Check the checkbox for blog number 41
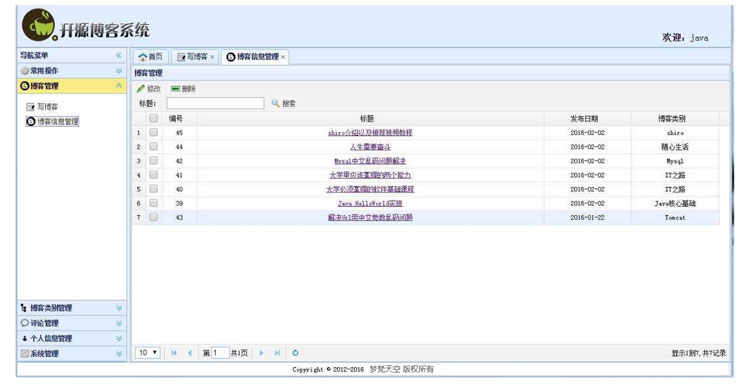The width and height of the screenshot is (750, 386). tap(154, 175)
